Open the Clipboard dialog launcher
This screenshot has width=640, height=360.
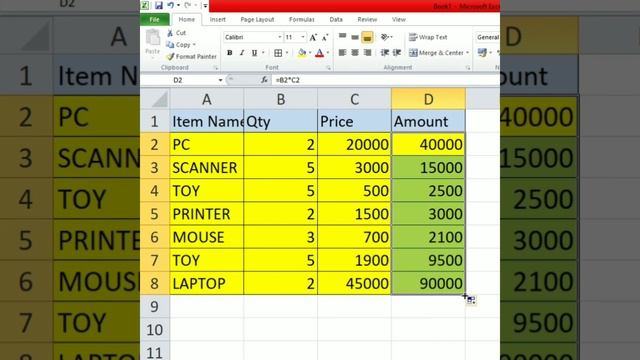[x=216, y=68]
